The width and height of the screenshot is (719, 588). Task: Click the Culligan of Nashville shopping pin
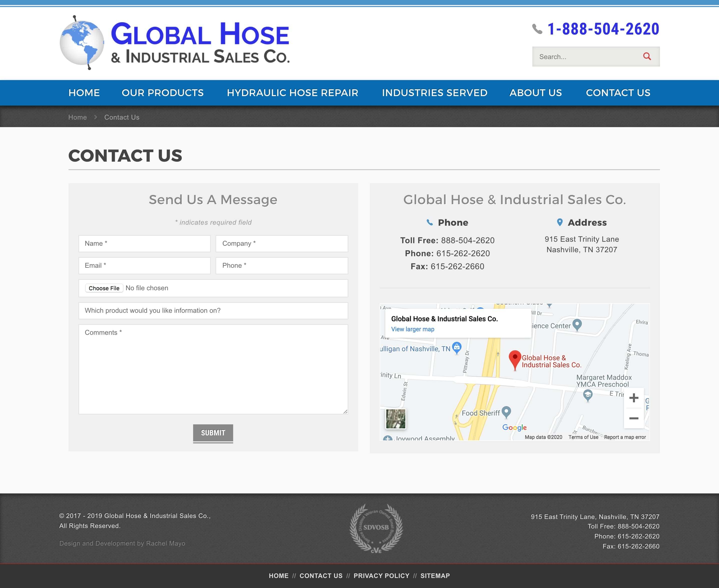pos(457,348)
